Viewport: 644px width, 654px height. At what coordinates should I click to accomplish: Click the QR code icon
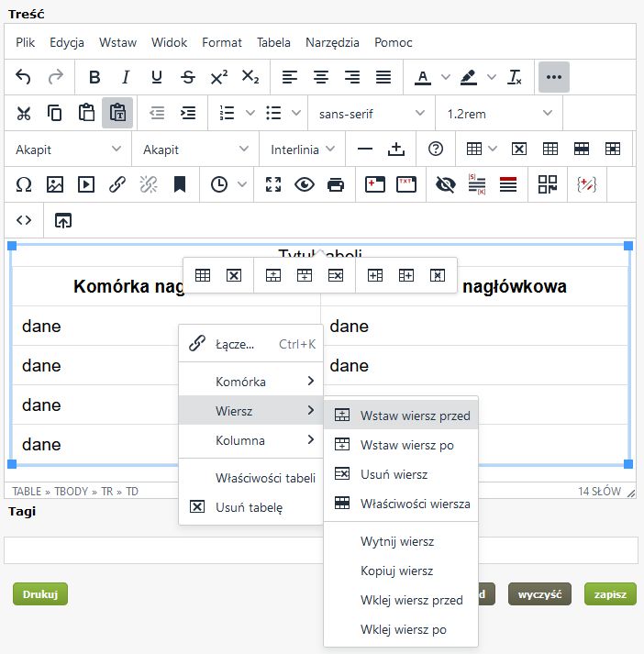[548, 184]
